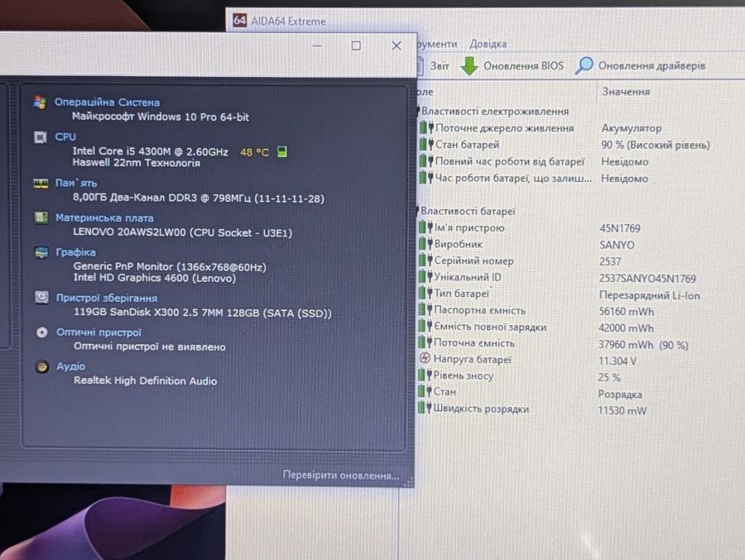Open the partially hidden Інструменти menu

(436, 44)
